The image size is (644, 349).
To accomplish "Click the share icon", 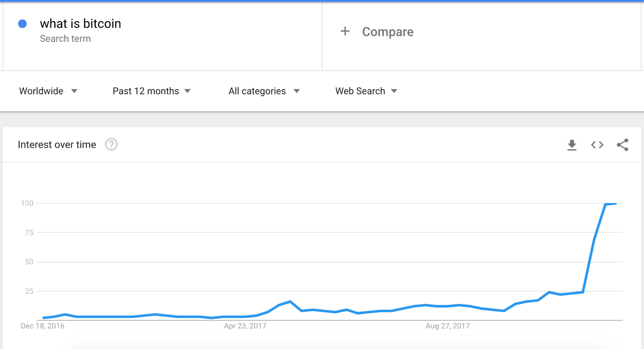I will click(x=623, y=145).
